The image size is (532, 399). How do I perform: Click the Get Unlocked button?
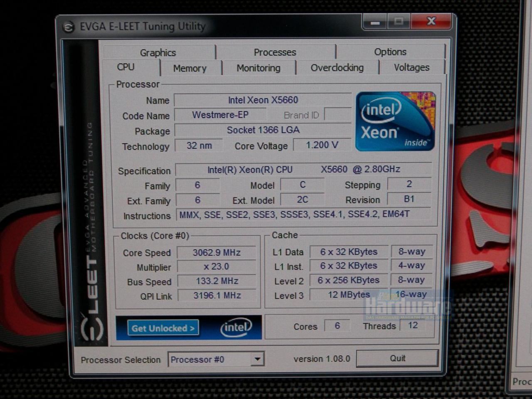pyautogui.click(x=163, y=328)
